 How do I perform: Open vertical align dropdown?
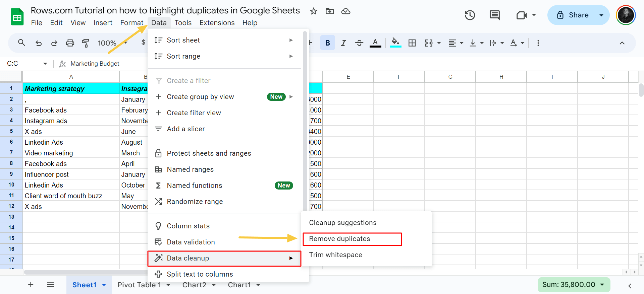point(477,43)
